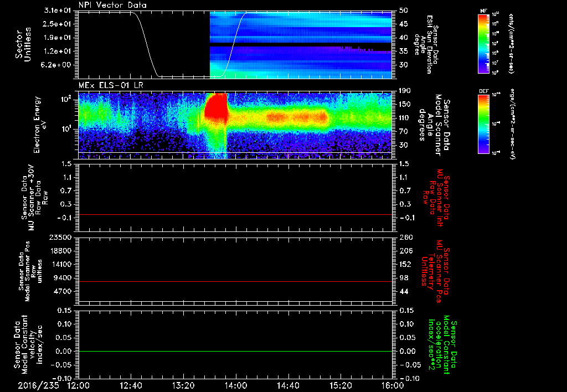567x392 pixels.
Task: Click the 18800 scanner position tick
Action: click(x=60, y=251)
